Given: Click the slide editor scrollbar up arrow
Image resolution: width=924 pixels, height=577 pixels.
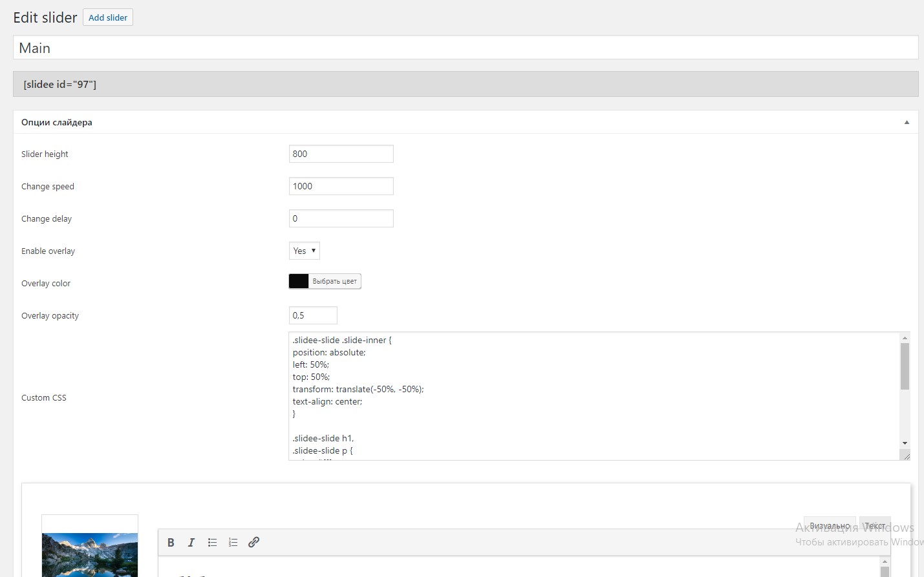Looking at the screenshot, I should coord(885,562).
